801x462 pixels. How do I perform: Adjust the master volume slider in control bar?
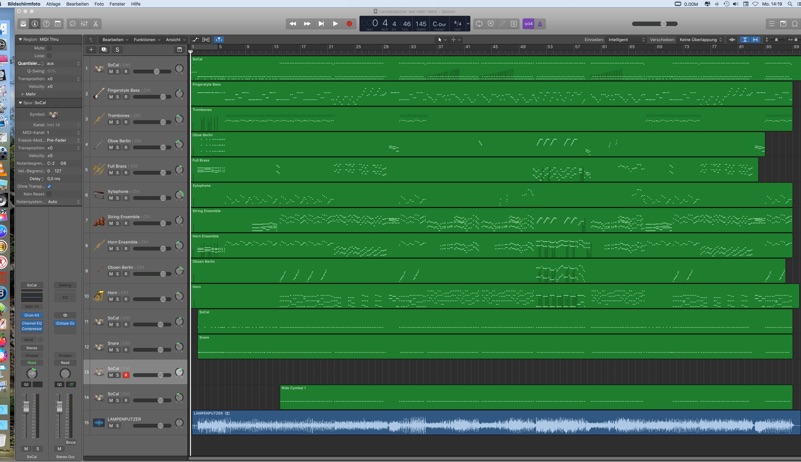point(655,24)
